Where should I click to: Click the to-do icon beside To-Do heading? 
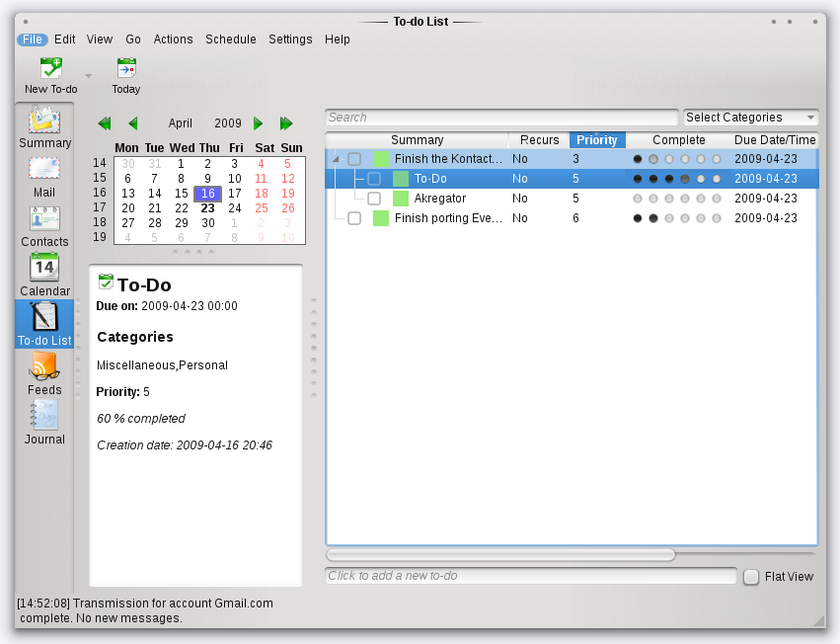coord(106,282)
